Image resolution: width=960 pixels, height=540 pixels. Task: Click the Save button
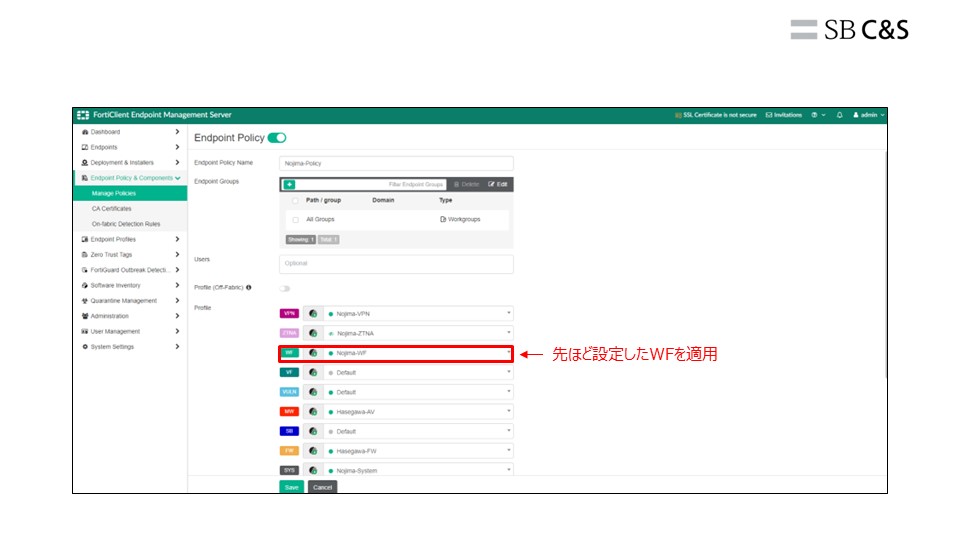point(291,487)
